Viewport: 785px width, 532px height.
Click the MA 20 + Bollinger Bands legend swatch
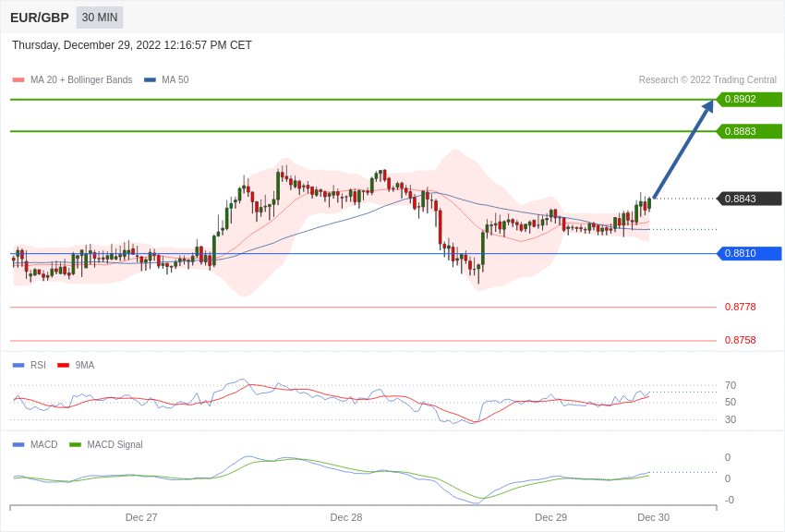click(x=18, y=80)
